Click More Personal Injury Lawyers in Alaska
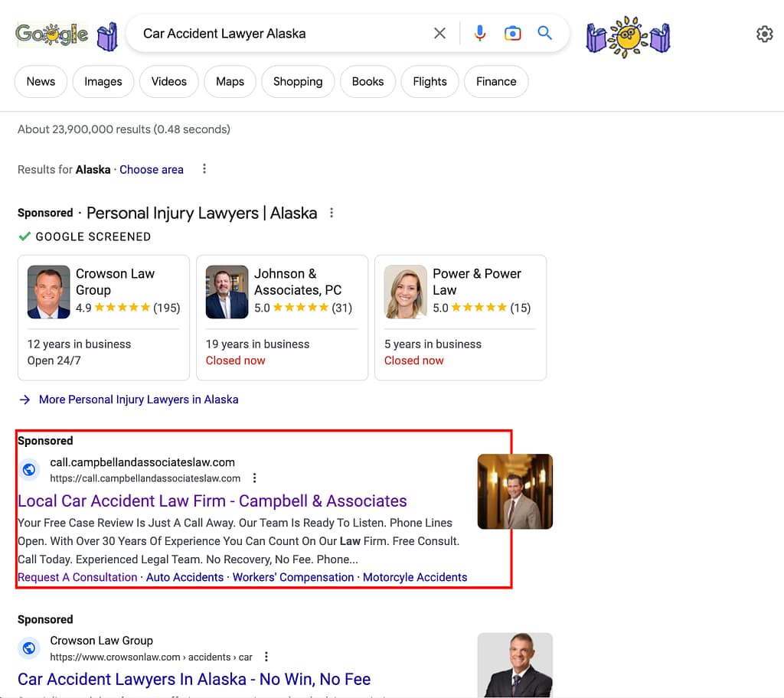 click(139, 400)
